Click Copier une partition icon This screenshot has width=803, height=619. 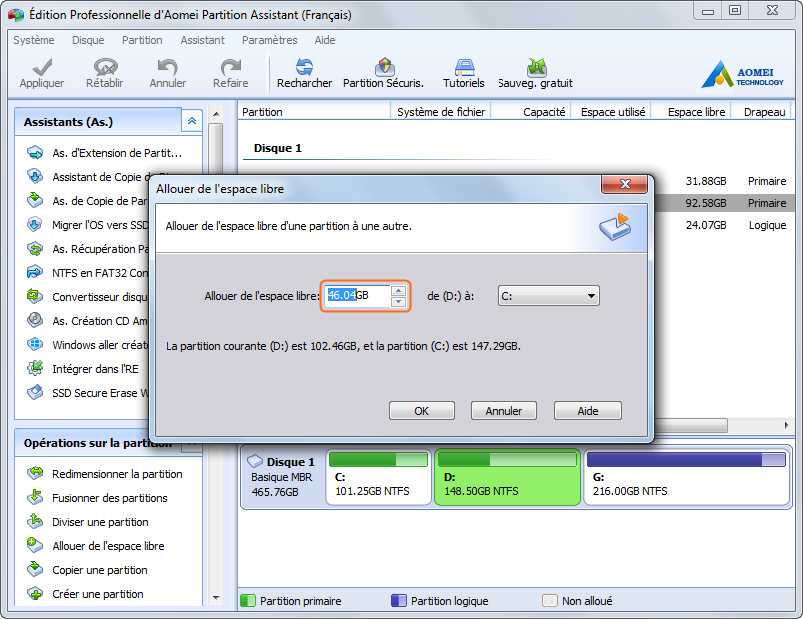35,570
